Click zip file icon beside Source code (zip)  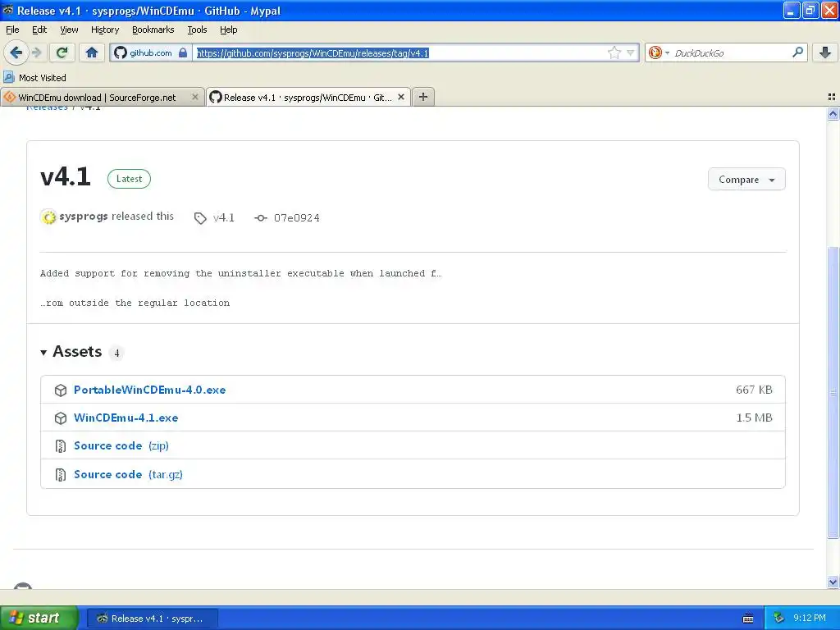[x=61, y=445]
